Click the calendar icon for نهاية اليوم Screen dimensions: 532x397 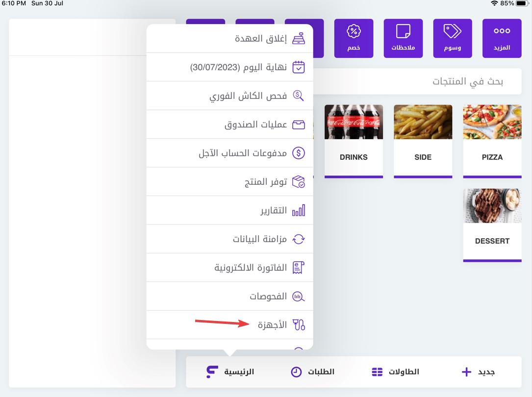pos(299,67)
